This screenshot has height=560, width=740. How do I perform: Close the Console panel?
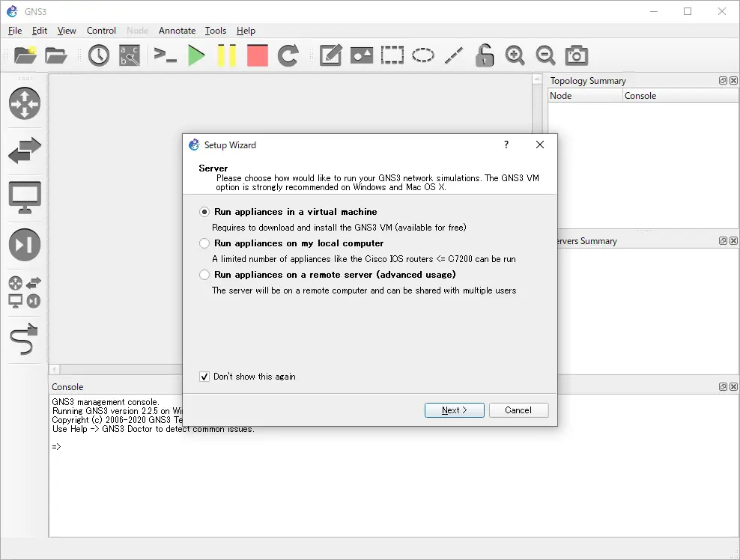pyautogui.click(x=733, y=387)
